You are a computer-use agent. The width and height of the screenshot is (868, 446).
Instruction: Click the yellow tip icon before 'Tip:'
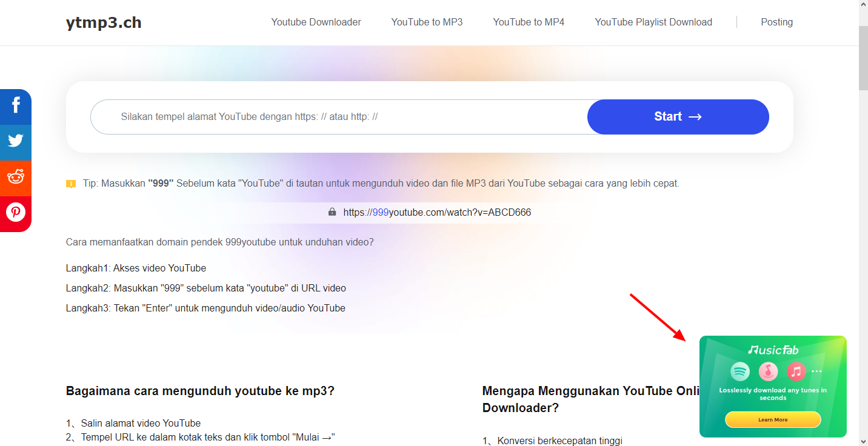click(71, 184)
